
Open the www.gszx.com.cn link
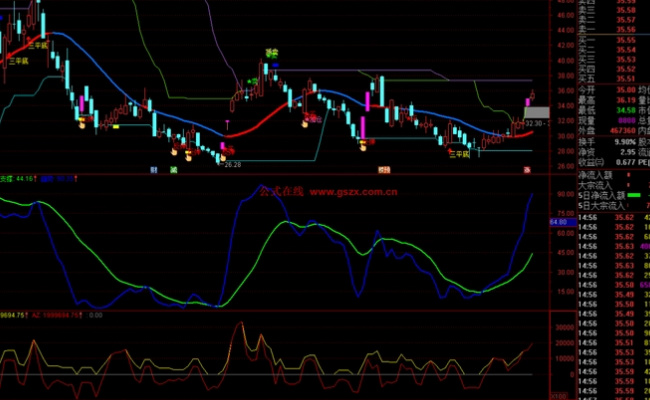click(x=353, y=192)
